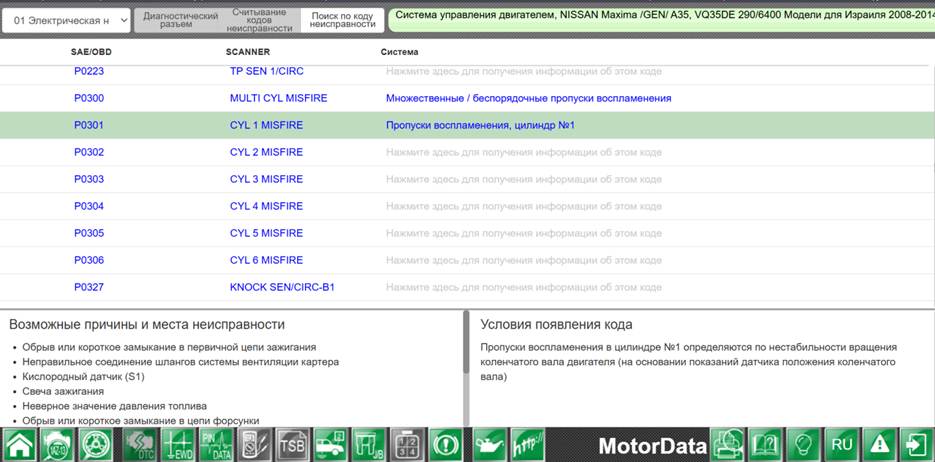Click 'KNOCK SEN/CIRC-B1' scanner entry
This screenshot has height=462, width=935.
point(282,287)
